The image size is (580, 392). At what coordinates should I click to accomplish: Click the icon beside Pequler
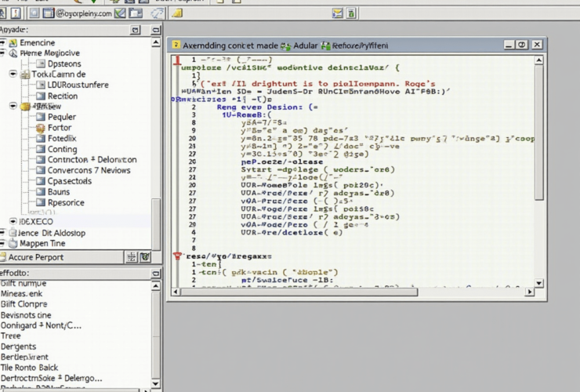(41, 117)
